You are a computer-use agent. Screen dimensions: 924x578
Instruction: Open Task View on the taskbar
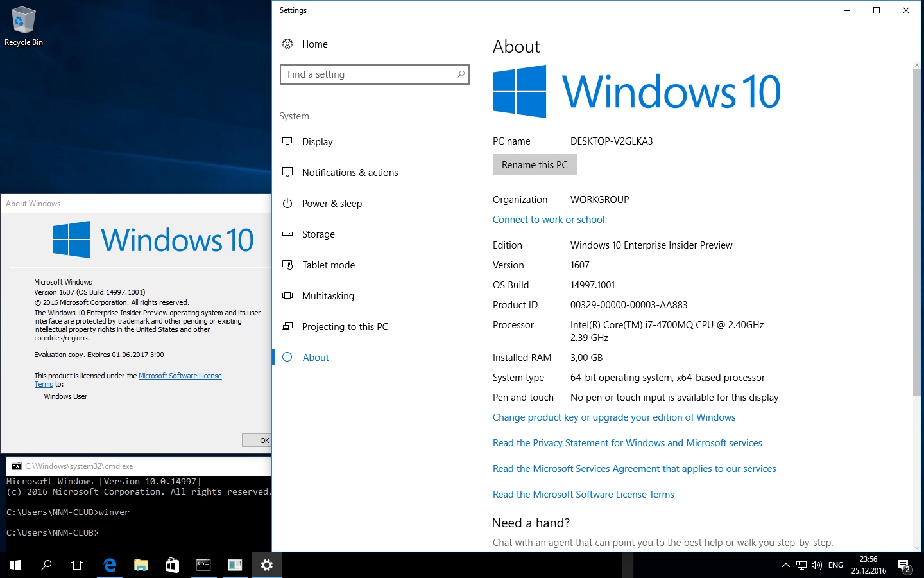pyautogui.click(x=77, y=565)
